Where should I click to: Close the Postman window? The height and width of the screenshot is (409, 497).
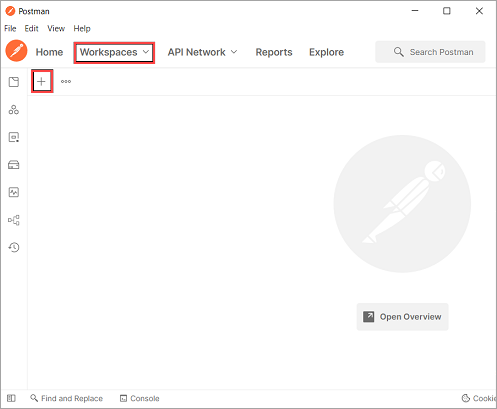click(x=479, y=11)
